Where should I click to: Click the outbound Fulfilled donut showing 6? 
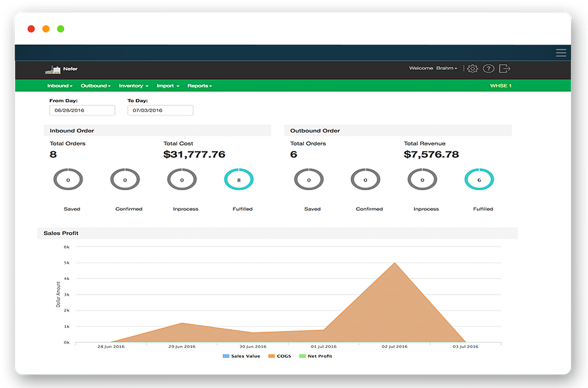(x=479, y=180)
